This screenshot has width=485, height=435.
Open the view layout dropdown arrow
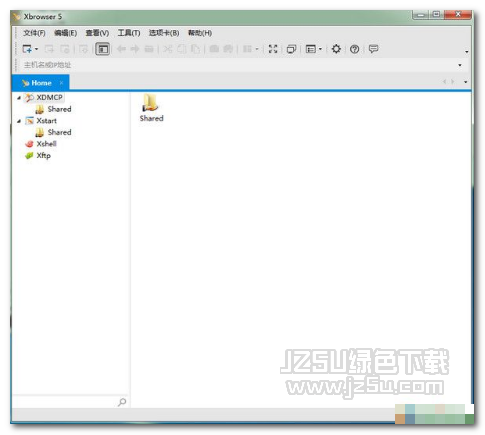click(x=320, y=49)
